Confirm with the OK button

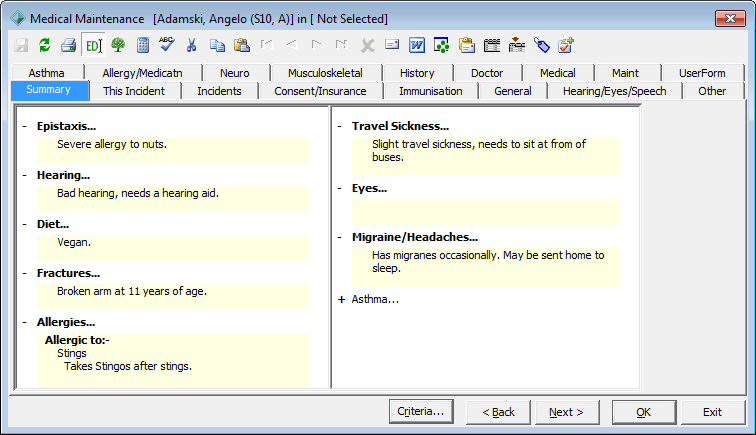[x=644, y=412]
